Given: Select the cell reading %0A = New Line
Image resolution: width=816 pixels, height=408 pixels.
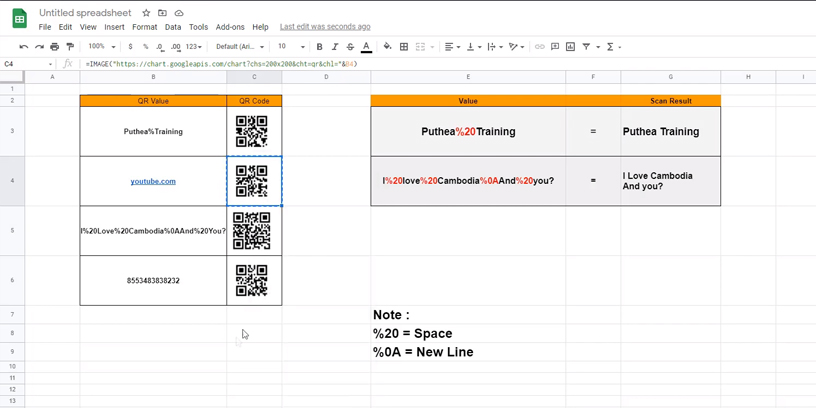Looking at the screenshot, I should tap(468, 352).
